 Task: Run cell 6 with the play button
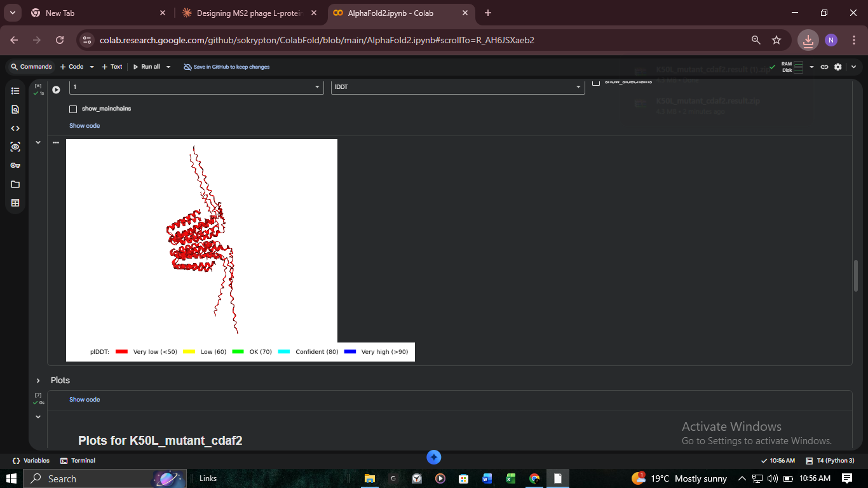point(56,90)
